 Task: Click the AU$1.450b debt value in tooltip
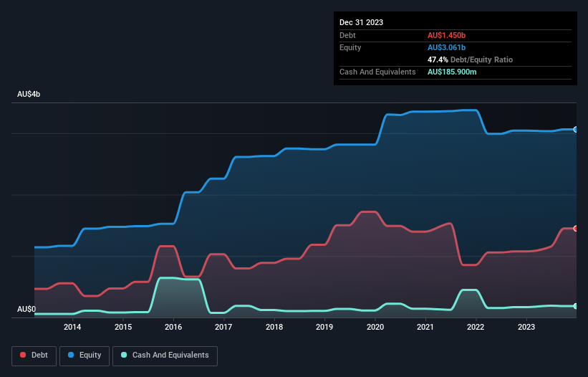tap(446, 35)
